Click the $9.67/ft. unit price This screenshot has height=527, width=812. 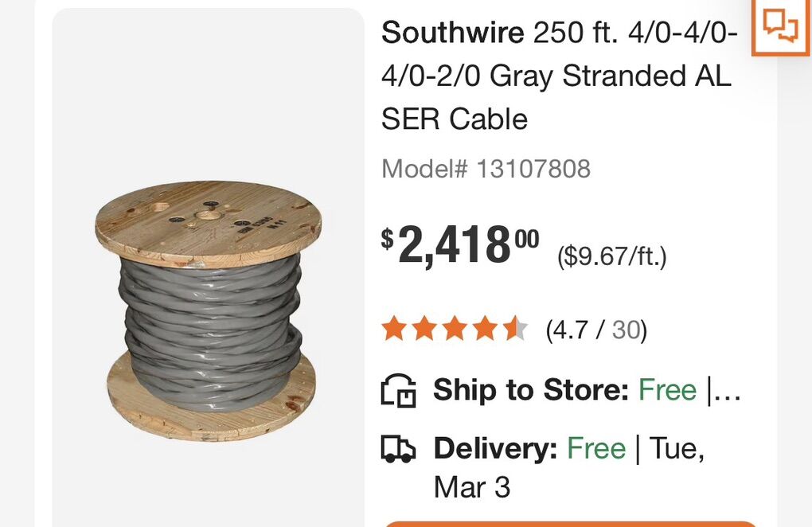click(x=611, y=256)
